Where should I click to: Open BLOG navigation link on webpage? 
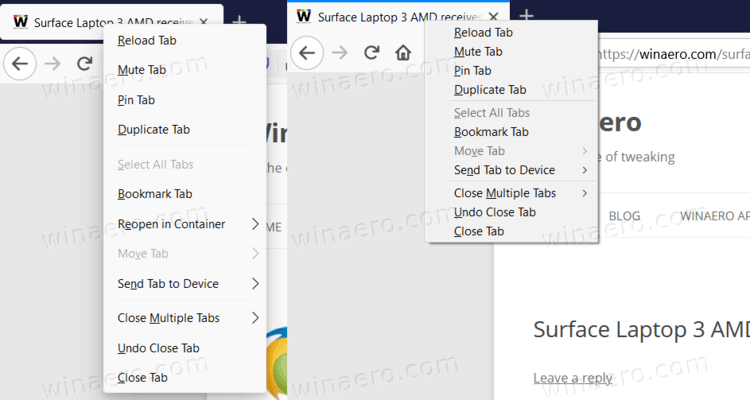click(624, 216)
